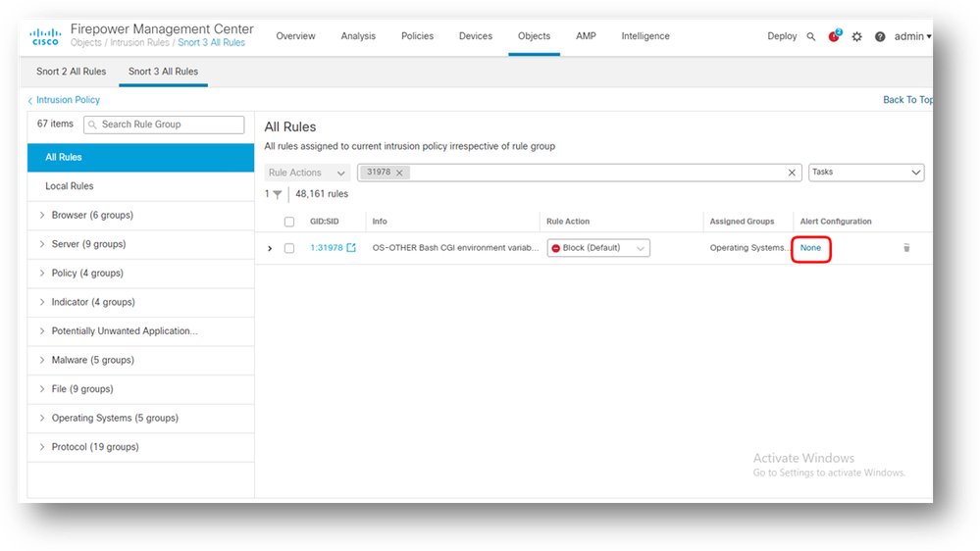The image size is (980, 551).
Task: Click the Back To Top link
Action: coord(907,100)
